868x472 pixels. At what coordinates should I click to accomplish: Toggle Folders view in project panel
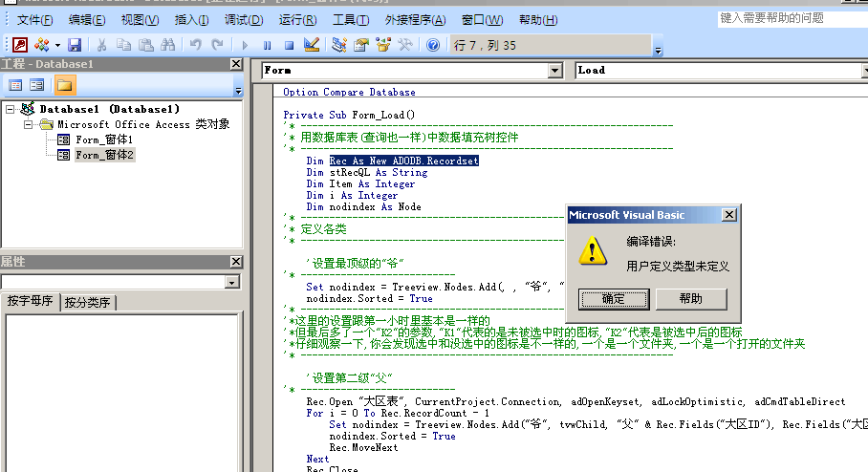pyautogui.click(x=64, y=85)
